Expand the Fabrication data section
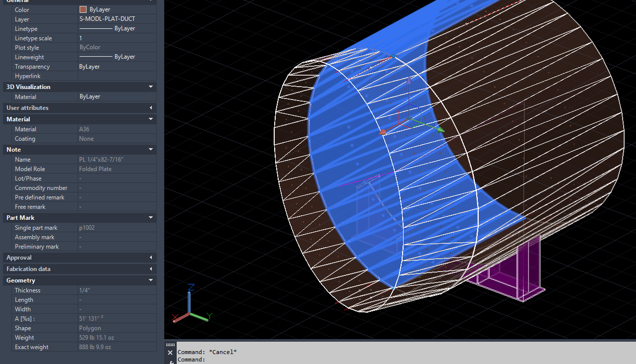 point(152,269)
